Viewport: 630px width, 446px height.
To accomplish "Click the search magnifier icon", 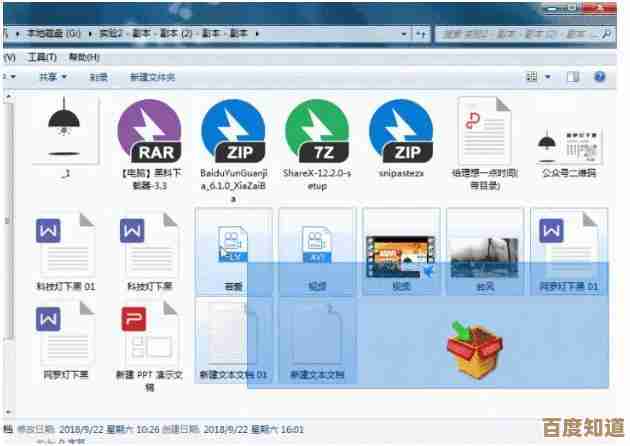I will click(x=607, y=35).
